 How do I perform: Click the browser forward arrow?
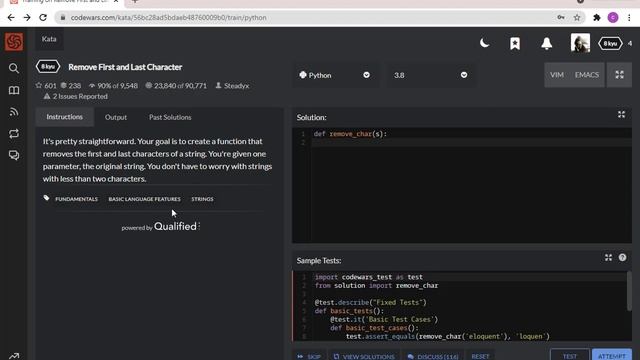coord(27,18)
